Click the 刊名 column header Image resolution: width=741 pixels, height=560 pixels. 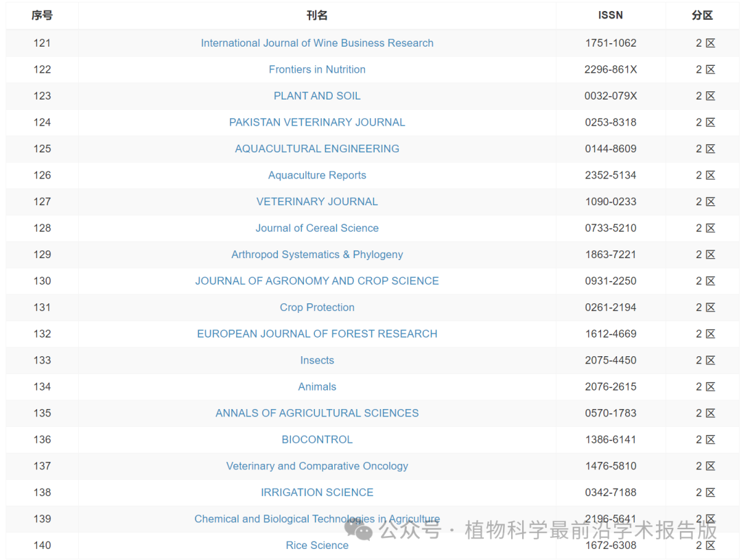317,15
